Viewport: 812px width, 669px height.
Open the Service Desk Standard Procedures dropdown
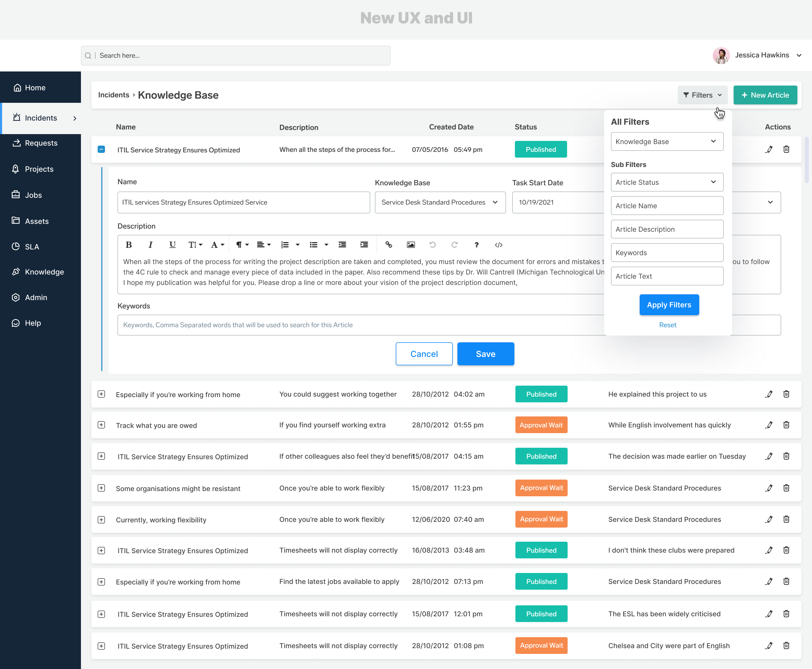(x=440, y=202)
